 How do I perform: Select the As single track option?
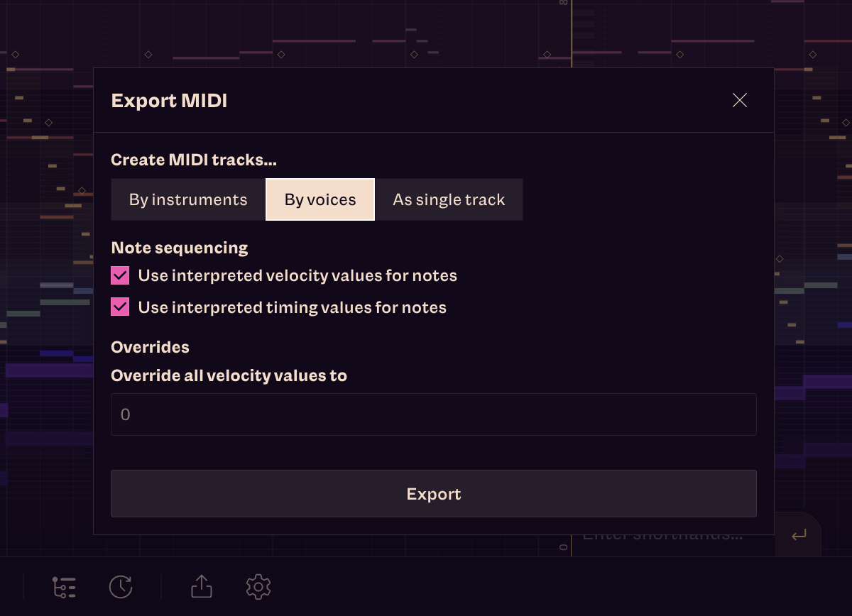coord(449,199)
